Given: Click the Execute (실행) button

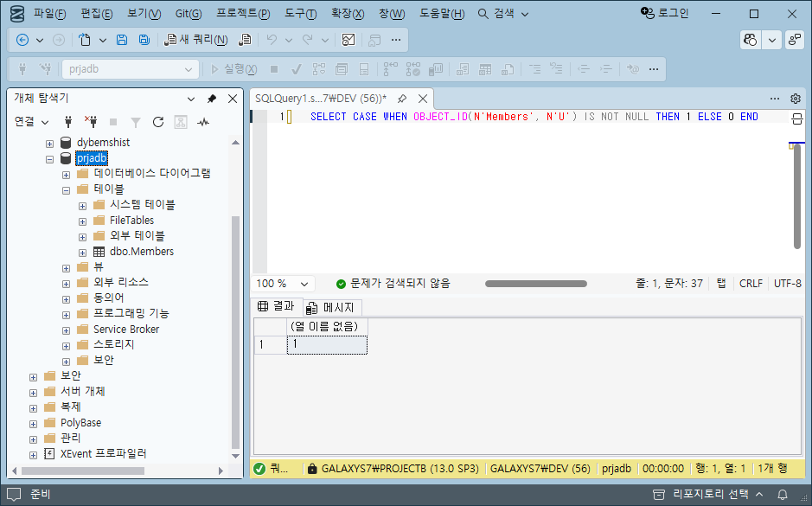Looking at the screenshot, I should (234, 69).
